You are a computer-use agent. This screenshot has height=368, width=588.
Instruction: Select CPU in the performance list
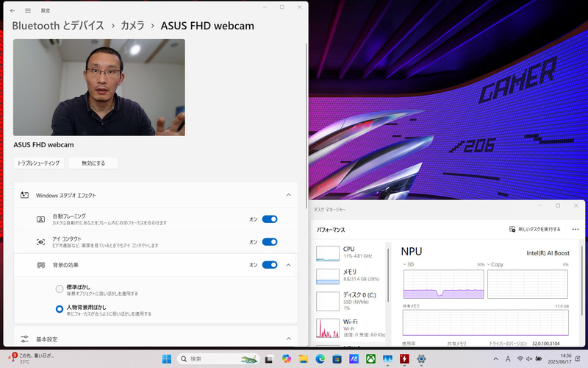pyautogui.click(x=350, y=252)
